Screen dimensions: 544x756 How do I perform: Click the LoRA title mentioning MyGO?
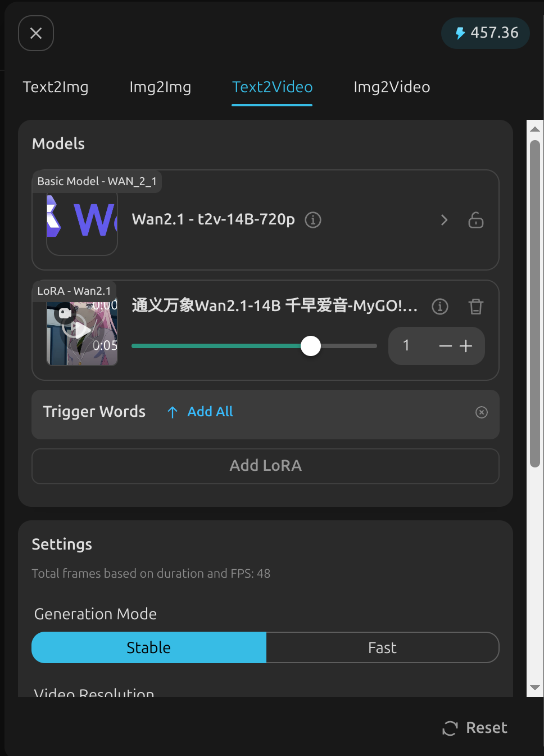click(x=275, y=306)
